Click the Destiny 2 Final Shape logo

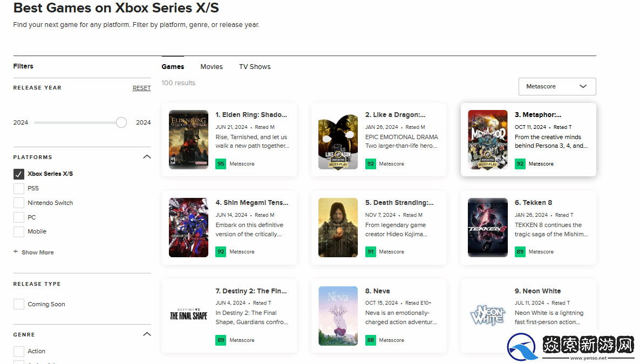[188, 315]
